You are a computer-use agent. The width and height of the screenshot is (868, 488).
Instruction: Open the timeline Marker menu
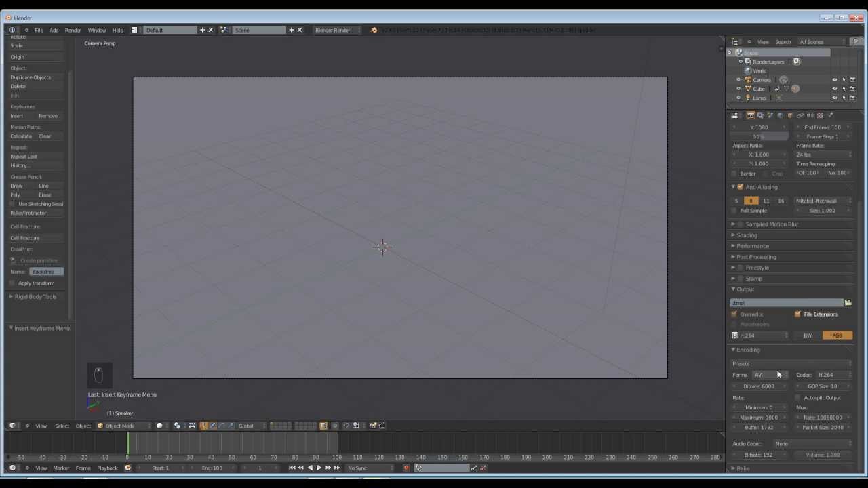coord(61,468)
